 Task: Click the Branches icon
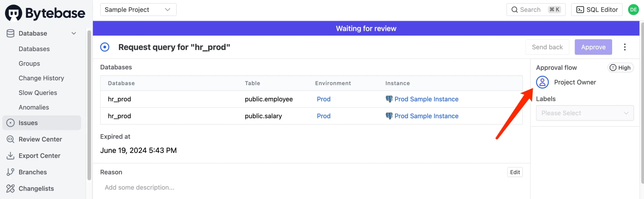pos(10,172)
